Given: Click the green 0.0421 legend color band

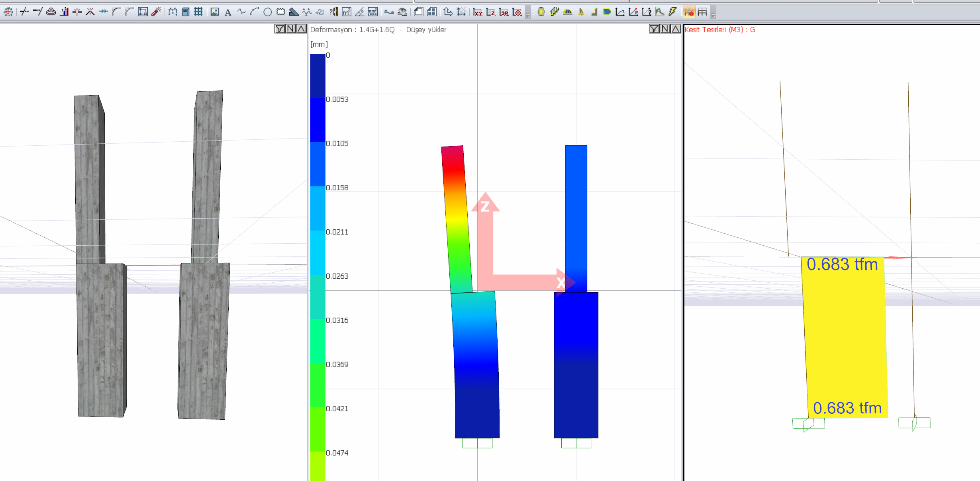Looking at the screenshot, I should point(318,429).
